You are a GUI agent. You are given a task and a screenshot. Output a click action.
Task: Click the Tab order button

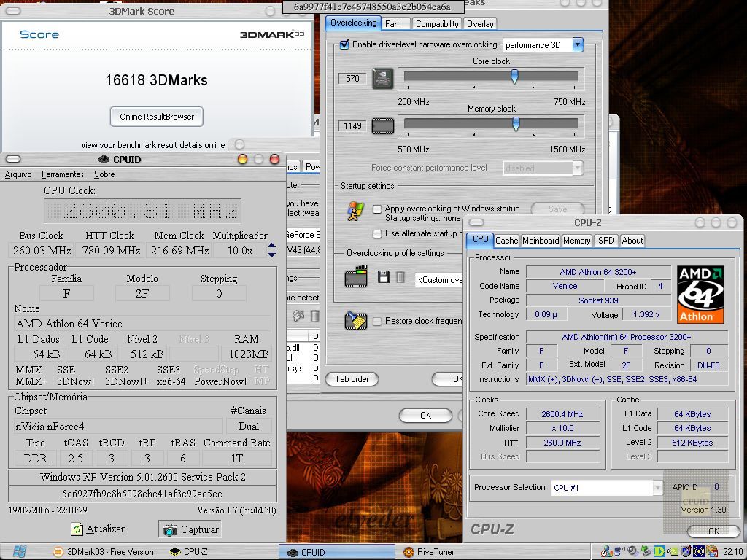pos(352,379)
